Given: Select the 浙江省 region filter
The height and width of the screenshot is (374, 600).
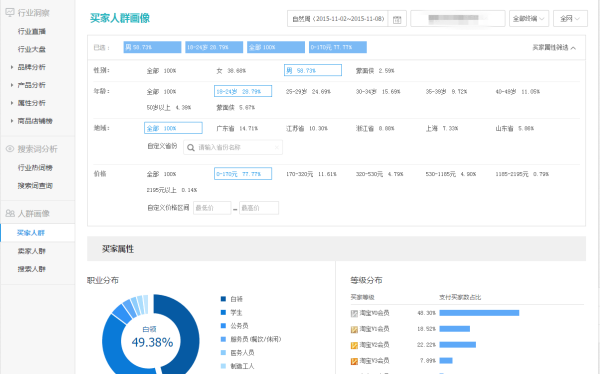Looking at the screenshot, I should pyautogui.click(x=375, y=128).
